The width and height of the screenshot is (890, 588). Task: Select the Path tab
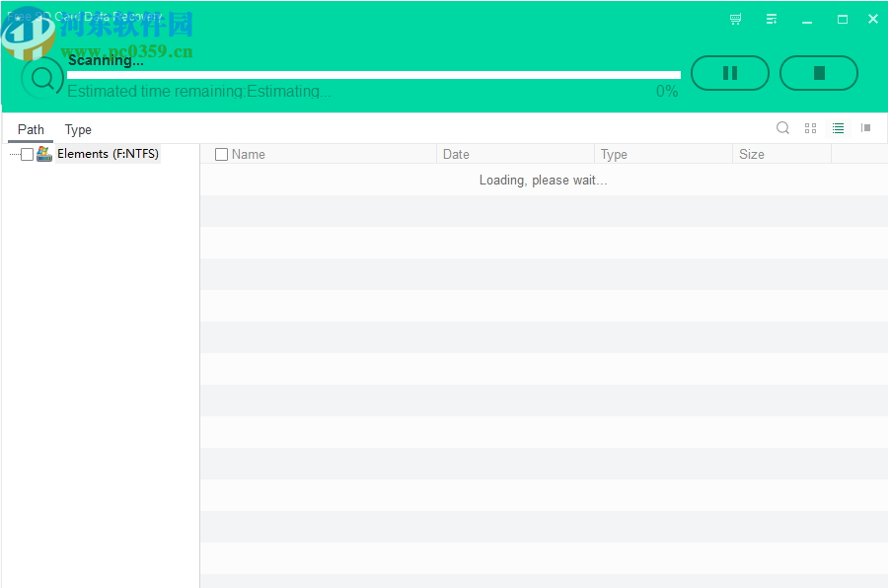[31, 129]
